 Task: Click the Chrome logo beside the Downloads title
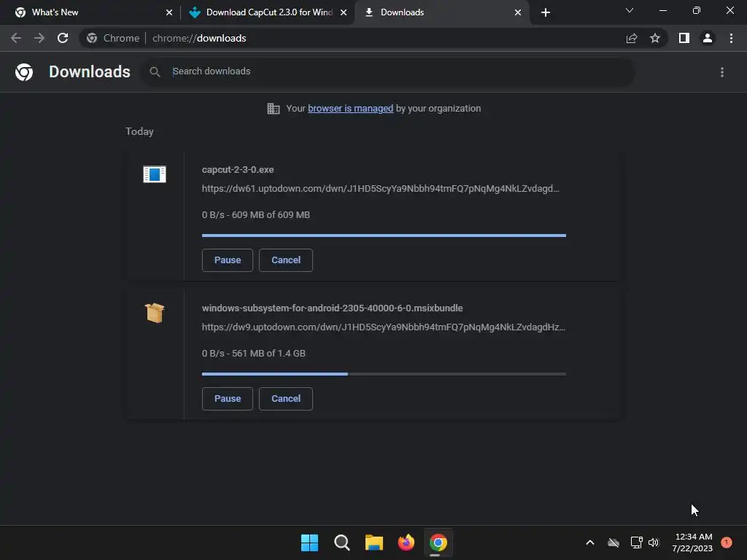24,72
